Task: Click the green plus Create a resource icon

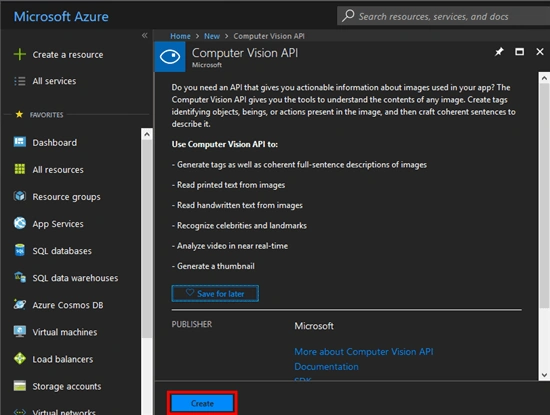Action: [20, 54]
